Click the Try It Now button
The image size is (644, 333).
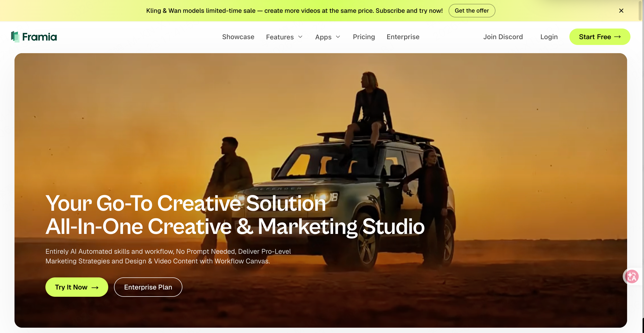click(77, 287)
